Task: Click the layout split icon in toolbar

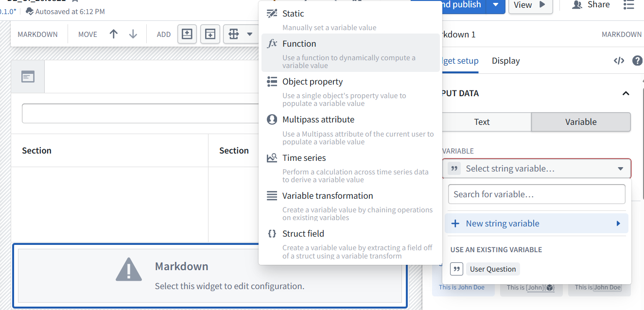Action: point(234,34)
